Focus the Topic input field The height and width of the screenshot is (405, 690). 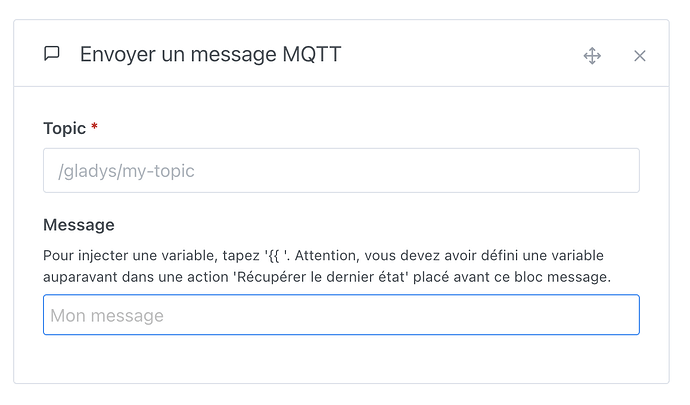(x=341, y=171)
